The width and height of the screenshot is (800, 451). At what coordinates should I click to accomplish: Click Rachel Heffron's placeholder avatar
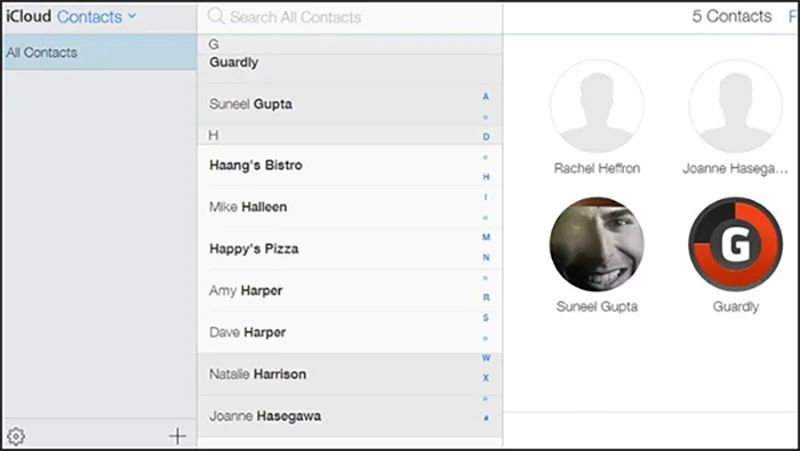click(x=597, y=106)
